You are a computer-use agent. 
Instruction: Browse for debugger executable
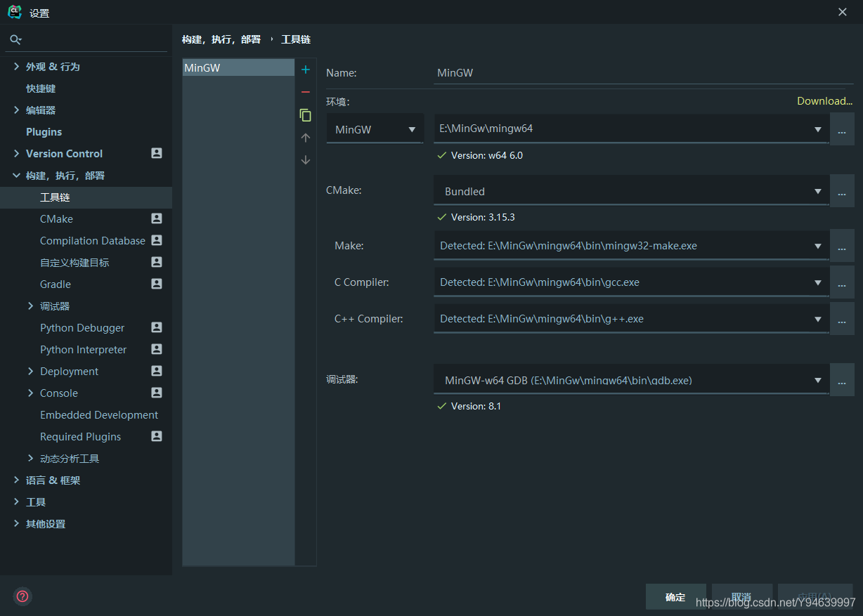coord(842,380)
